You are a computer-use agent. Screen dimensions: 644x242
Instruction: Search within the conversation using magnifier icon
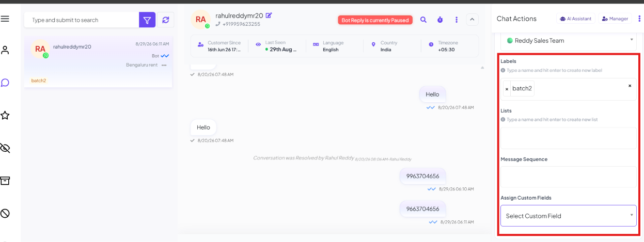[x=423, y=20]
